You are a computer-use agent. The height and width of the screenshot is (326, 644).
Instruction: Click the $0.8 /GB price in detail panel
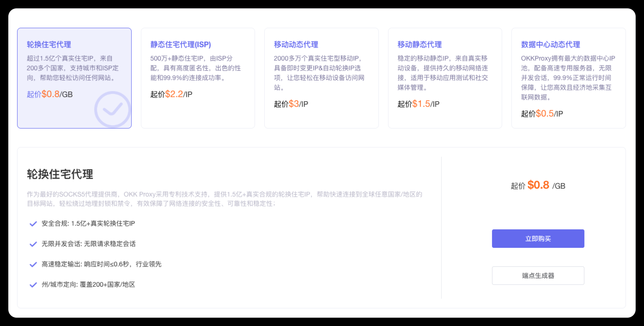538,186
